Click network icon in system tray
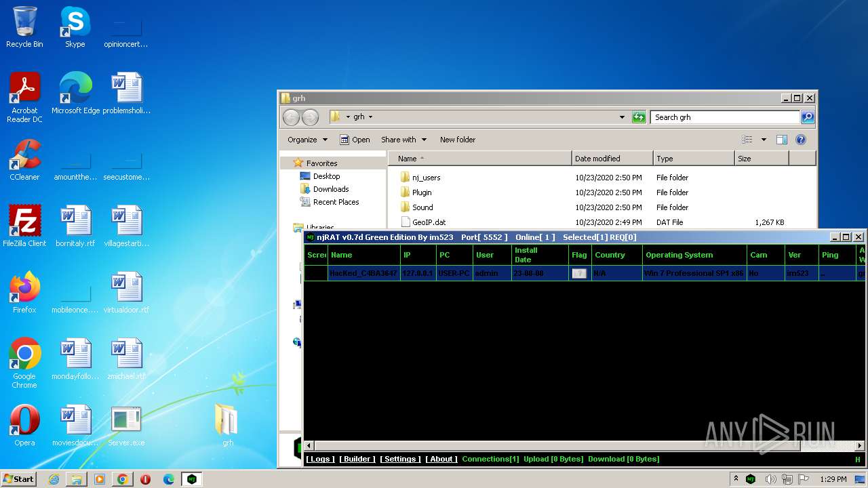The width and height of the screenshot is (868, 488). click(x=788, y=479)
